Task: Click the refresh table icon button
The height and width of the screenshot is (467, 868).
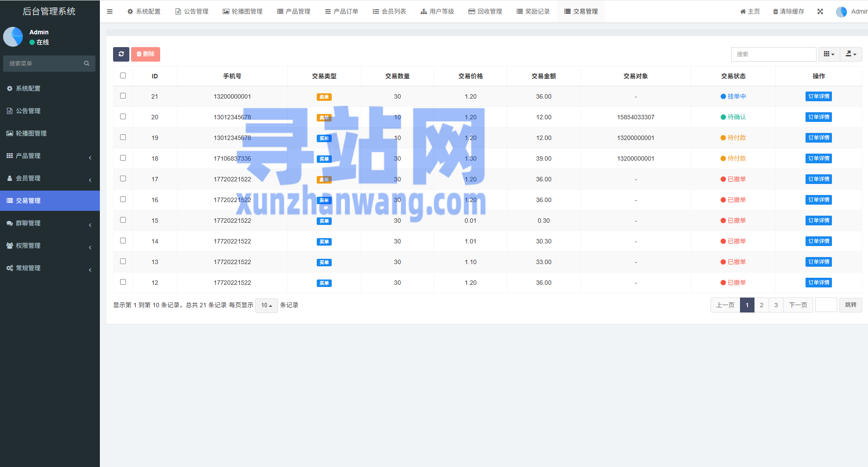Action: [x=121, y=54]
